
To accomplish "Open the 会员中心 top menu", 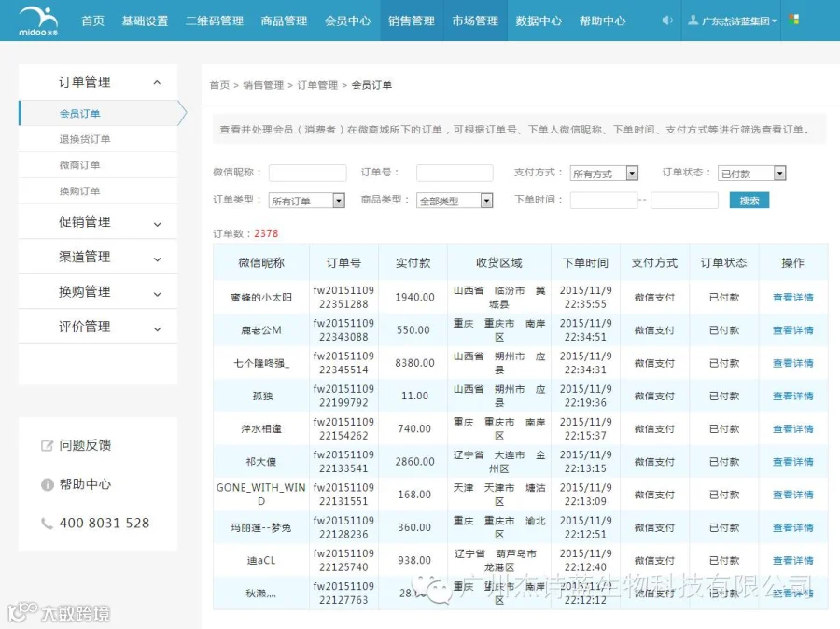I will coord(348,21).
